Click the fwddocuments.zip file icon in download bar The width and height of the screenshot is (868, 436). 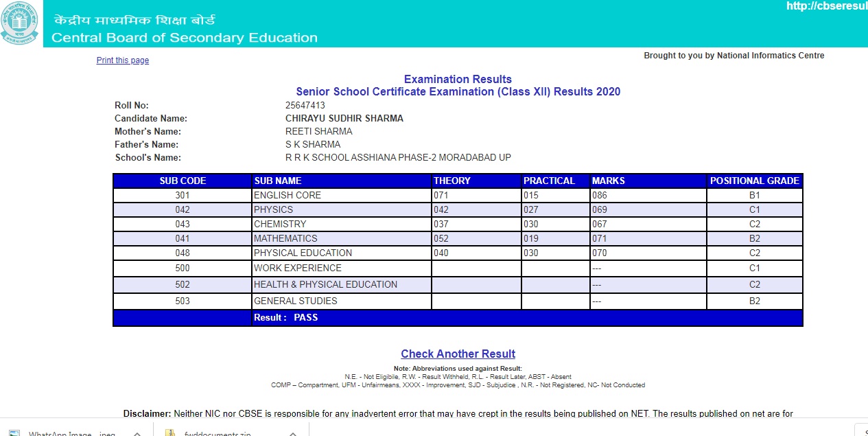click(169, 433)
